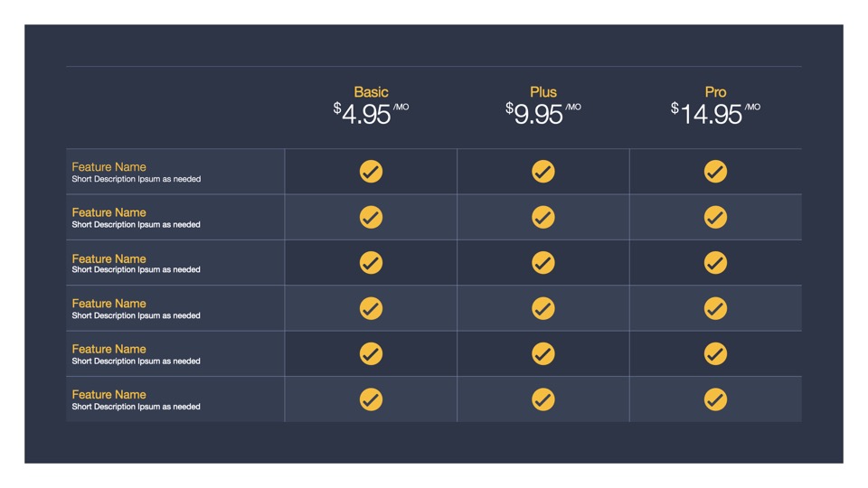Image resolution: width=868 pixels, height=488 pixels.
Task: Click the Basic checkmark in the fourth row
Action: click(x=371, y=308)
